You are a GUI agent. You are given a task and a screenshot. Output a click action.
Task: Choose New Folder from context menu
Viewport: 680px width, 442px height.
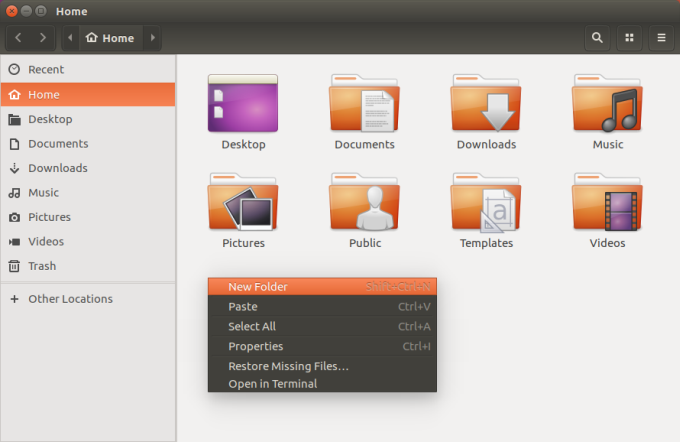tap(257, 287)
